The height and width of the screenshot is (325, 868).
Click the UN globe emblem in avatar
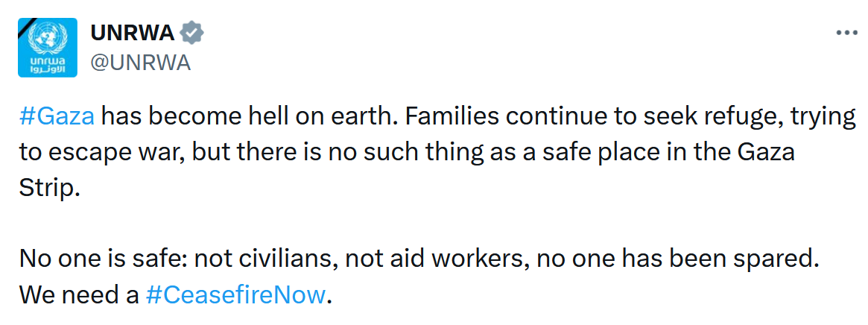[x=48, y=37]
